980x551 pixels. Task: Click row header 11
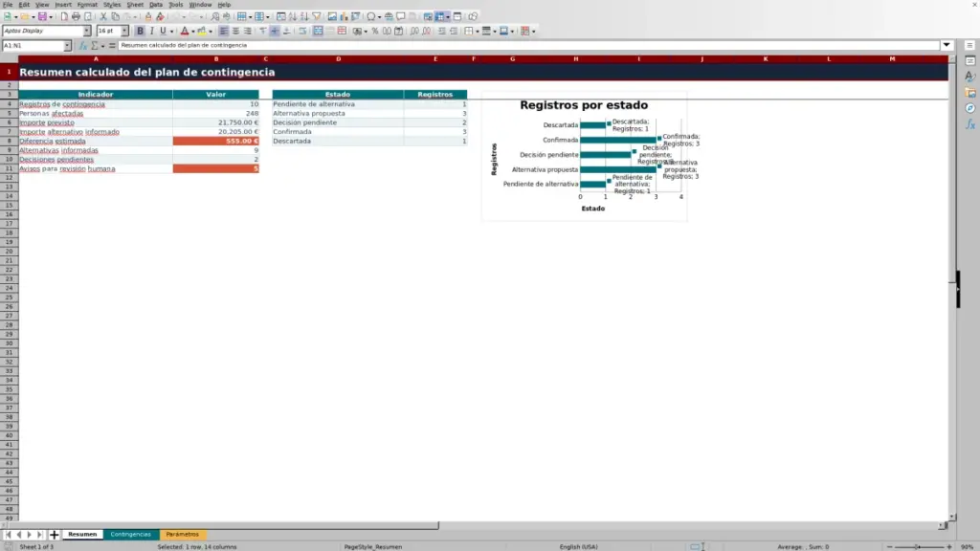[9, 168]
